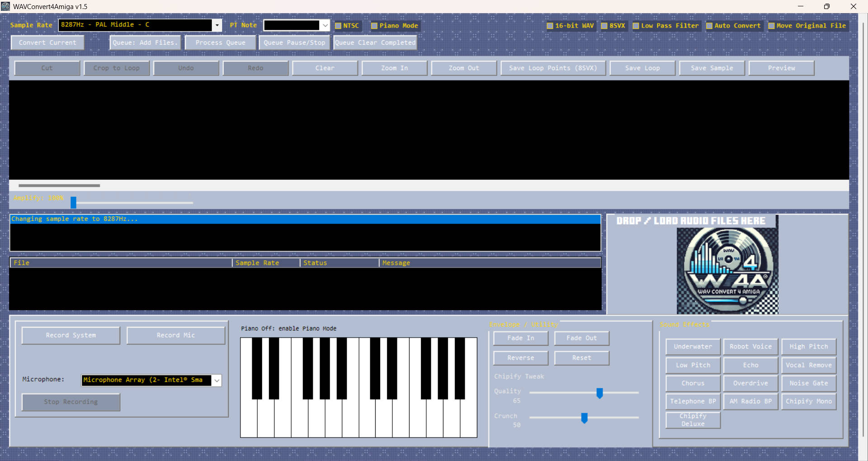868x461 pixels.
Task: Click the Status column header
Action: coord(340,263)
